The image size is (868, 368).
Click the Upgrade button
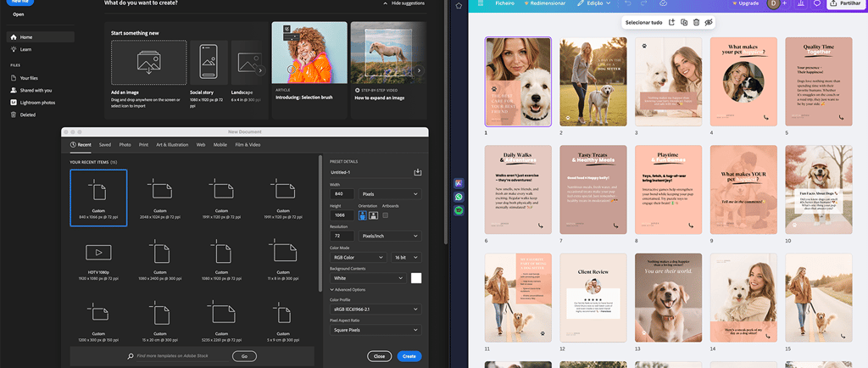pos(745,3)
